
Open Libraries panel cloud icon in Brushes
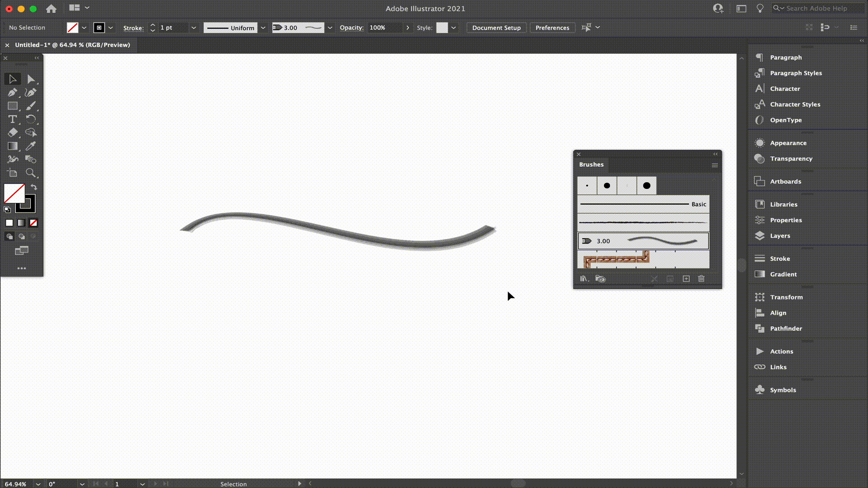coord(600,279)
